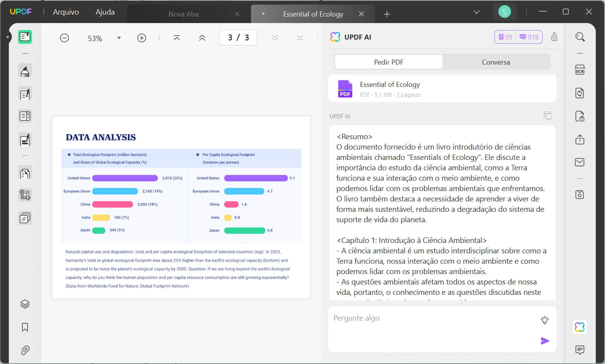Click the DATA ANALYSIS heading on the page
605x364 pixels.
(101, 137)
